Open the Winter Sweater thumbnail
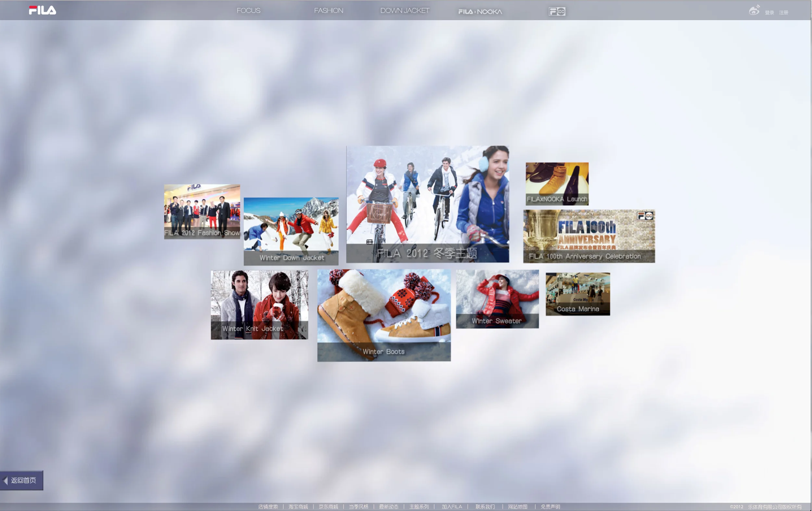 497,299
